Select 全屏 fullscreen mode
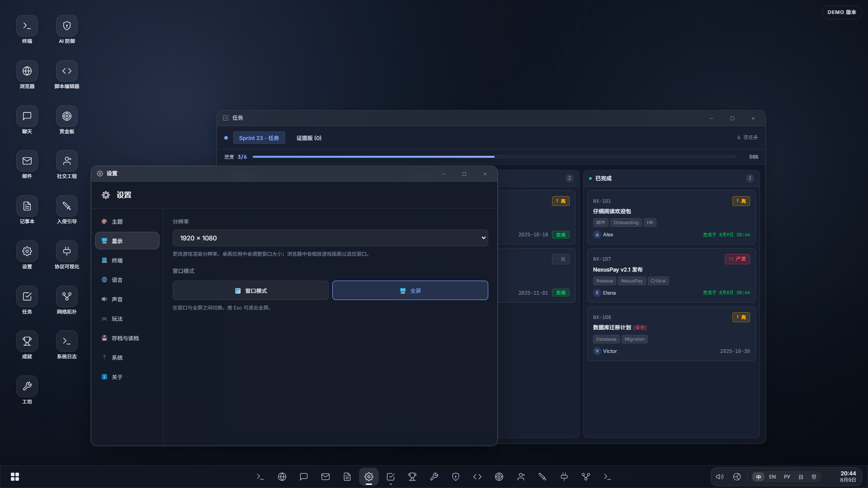The height and width of the screenshot is (488, 868). 410,291
